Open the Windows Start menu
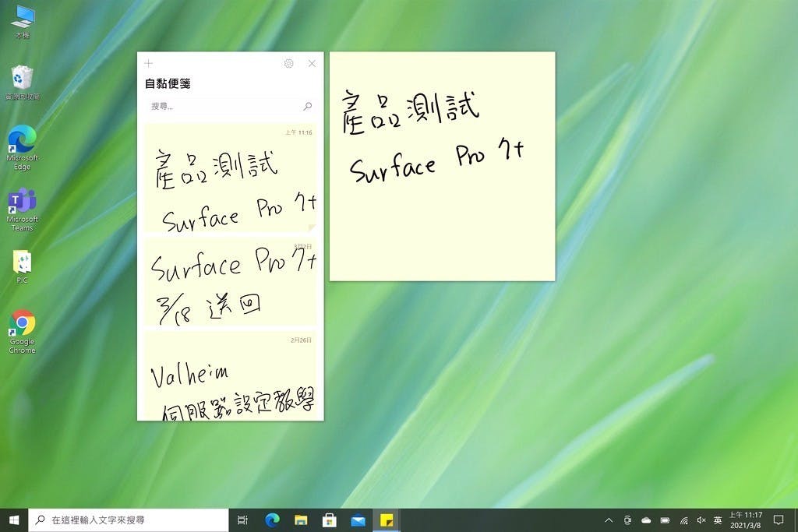This screenshot has width=798, height=532. click(x=14, y=520)
